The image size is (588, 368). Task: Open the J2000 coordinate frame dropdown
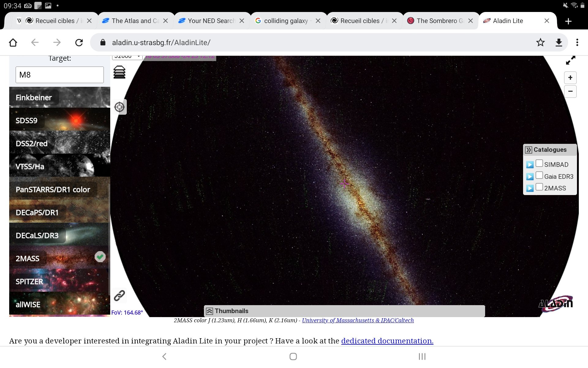(x=127, y=57)
